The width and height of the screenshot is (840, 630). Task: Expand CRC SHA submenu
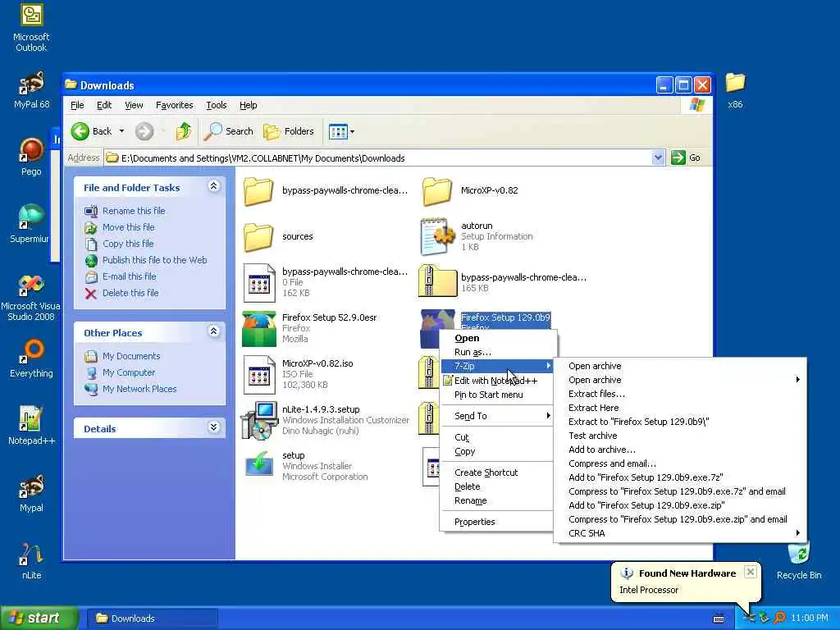680,533
